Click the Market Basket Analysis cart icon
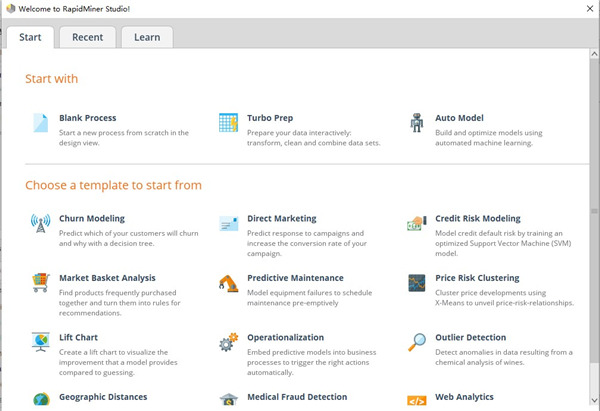This screenshot has width=600, height=411. [40, 283]
